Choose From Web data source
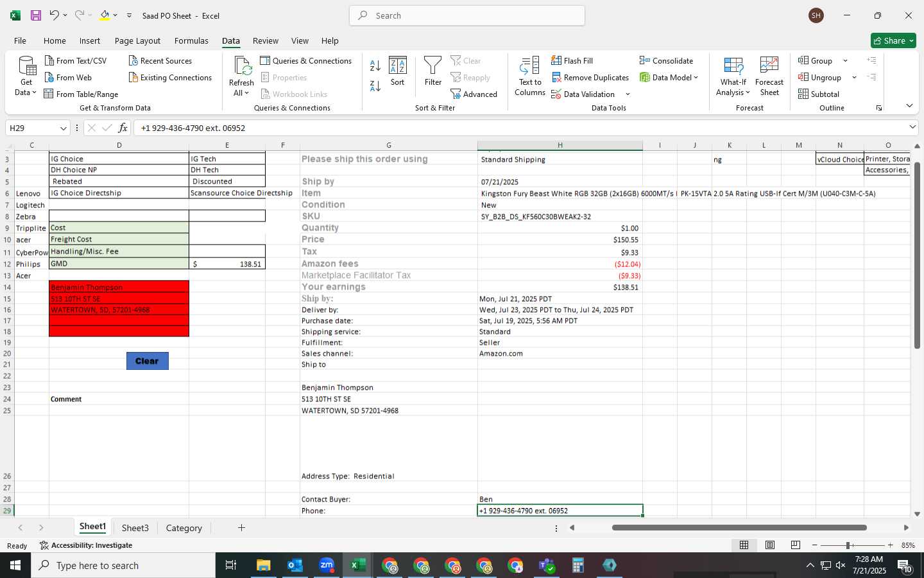 pos(69,77)
